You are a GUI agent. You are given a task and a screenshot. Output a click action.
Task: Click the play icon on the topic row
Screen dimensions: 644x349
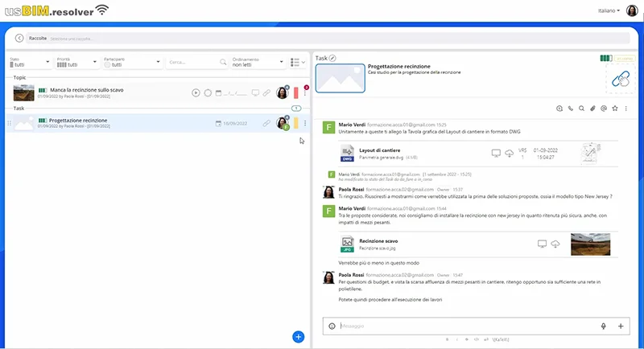[196, 93]
